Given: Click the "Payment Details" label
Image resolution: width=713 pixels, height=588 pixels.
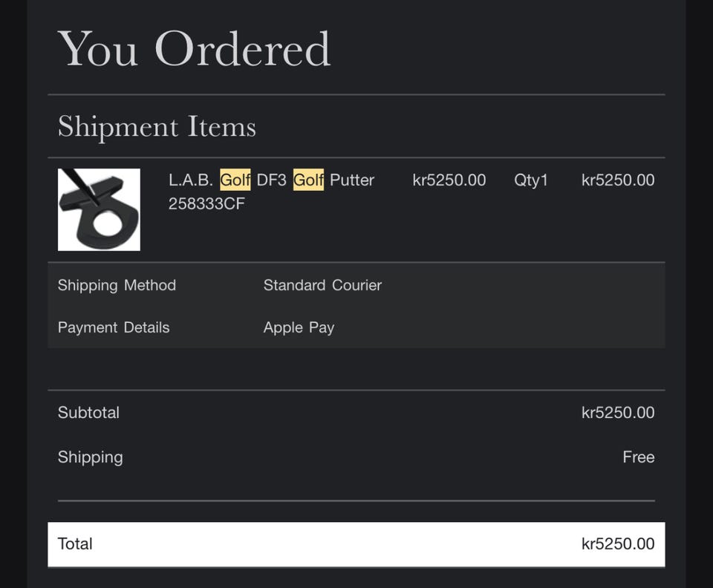Looking at the screenshot, I should pyautogui.click(x=114, y=327).
